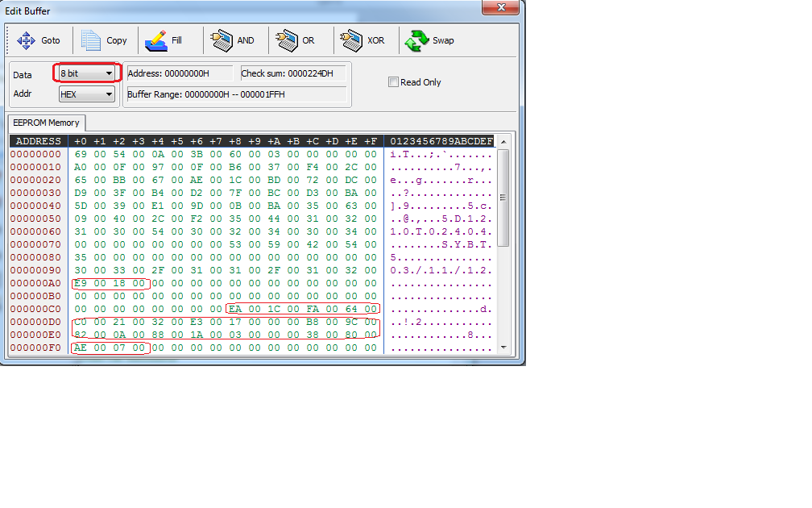This screenshot has width=812, height=508.
Task: Click the scrollbar down arrow
Action: 503,348
